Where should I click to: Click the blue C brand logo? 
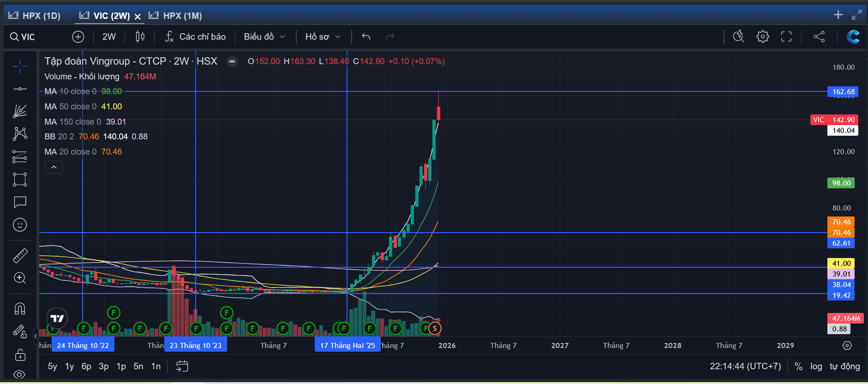click(x=853, y=36)
